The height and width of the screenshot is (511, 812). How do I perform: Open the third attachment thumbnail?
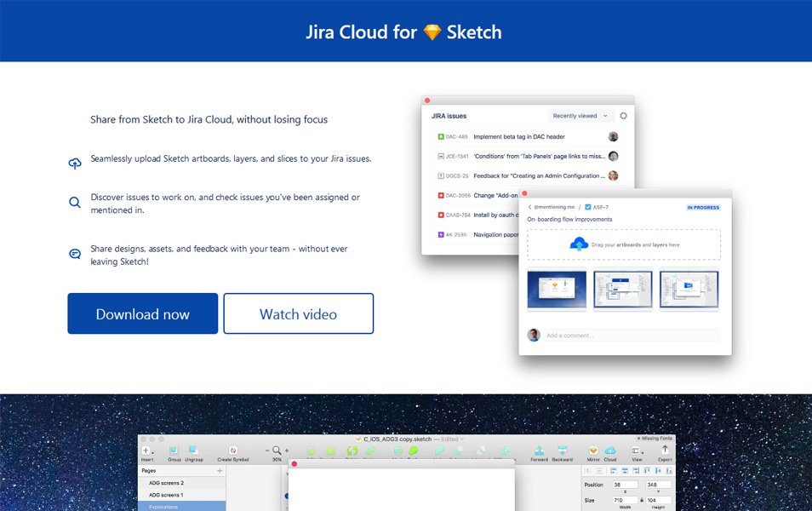click(689, 290)
